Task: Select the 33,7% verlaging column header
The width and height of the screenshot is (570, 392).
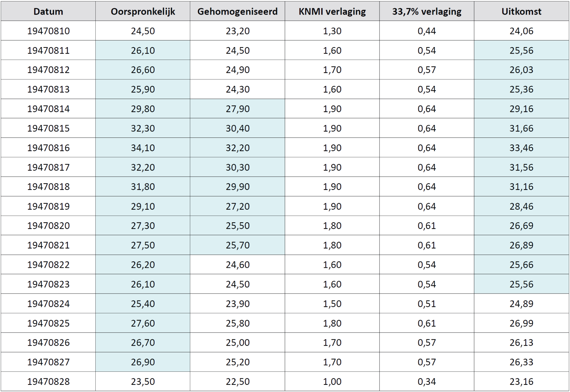Action: (427, 11)
